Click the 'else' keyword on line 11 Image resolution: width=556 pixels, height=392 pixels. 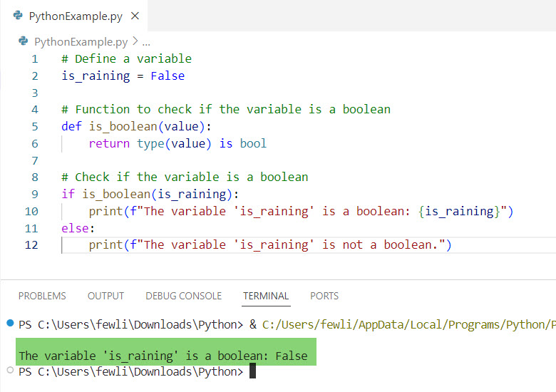pyautogui.click(x=75, y=228)
